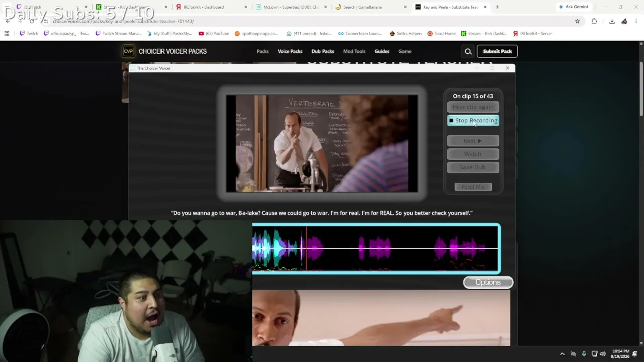Open the site search magnifier icon
The image size is (644, 362).
tap(468, 51)
